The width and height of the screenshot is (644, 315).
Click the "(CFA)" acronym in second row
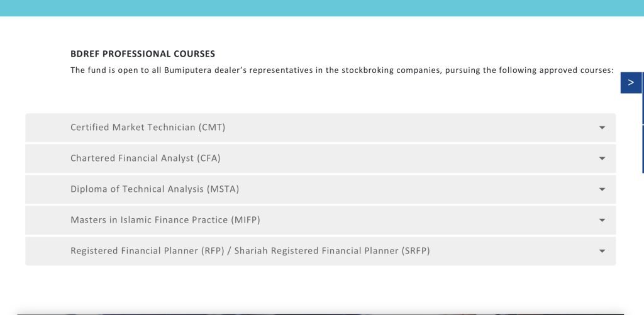209,158
